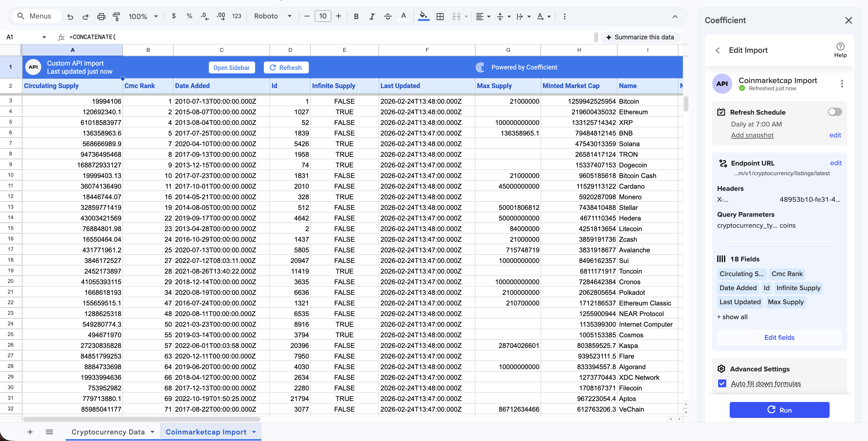868x441 pixels.
Task: Expand the Roboto font family dropdown
Action: pos(272,16)
